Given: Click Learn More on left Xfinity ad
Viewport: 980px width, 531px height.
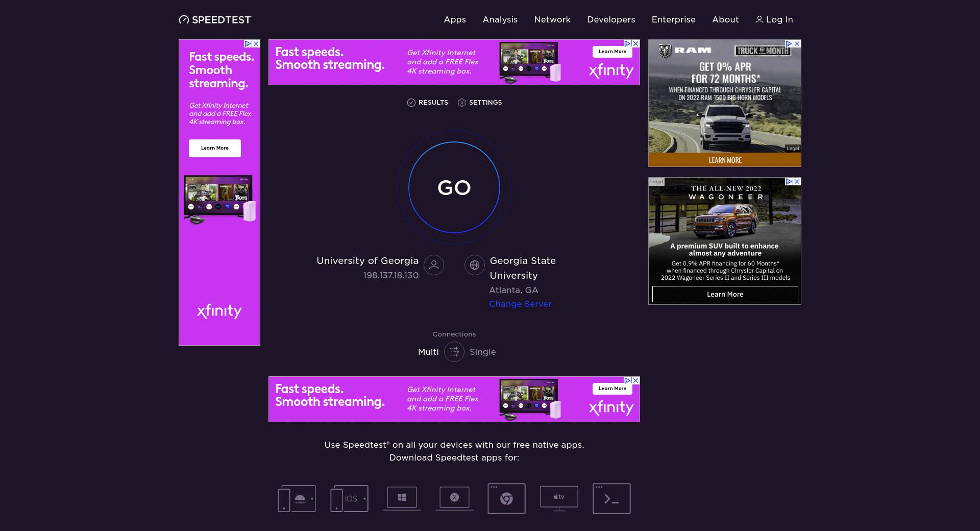Looking at the screenshot, I should [215, 148].
